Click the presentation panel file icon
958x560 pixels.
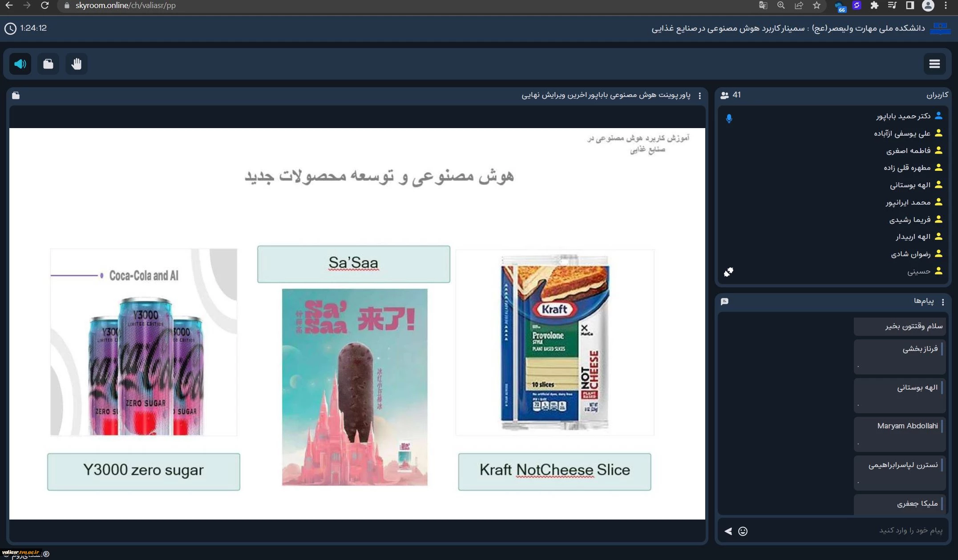pos(16,96)
